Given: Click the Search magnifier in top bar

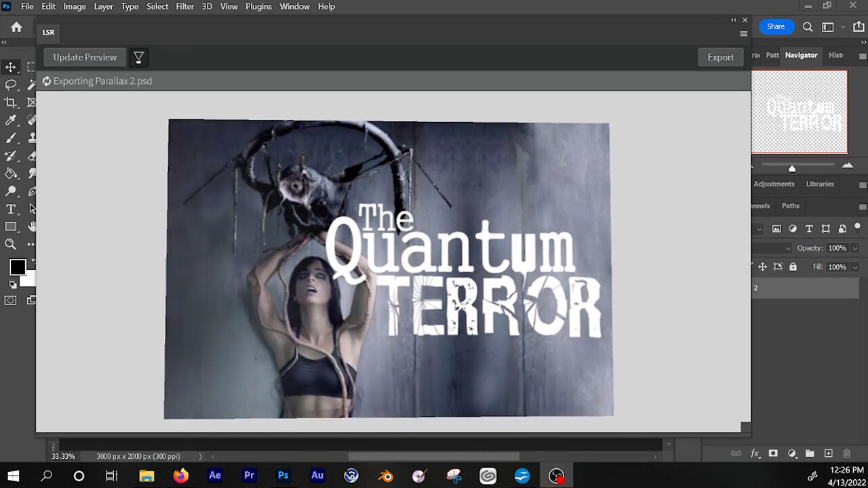Looking at the screenshot, I should coord(808,27).
